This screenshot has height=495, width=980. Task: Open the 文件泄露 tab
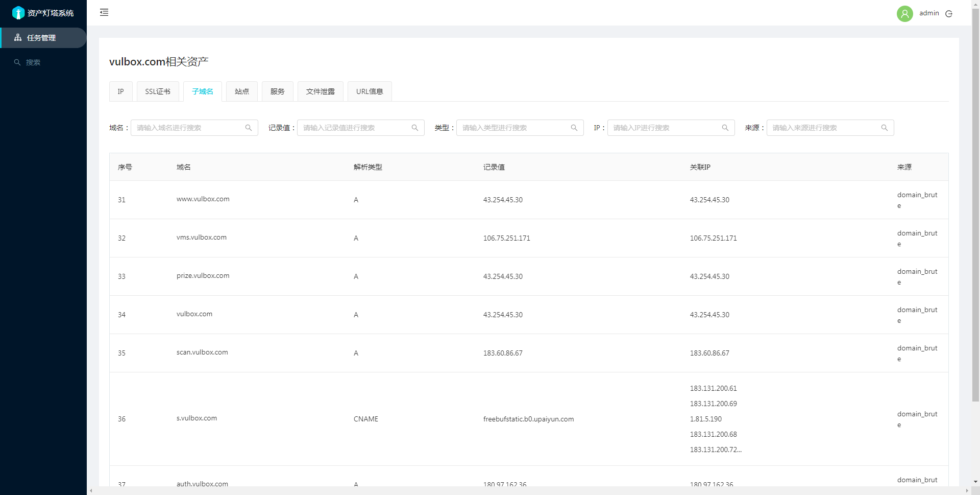[321, 91]
